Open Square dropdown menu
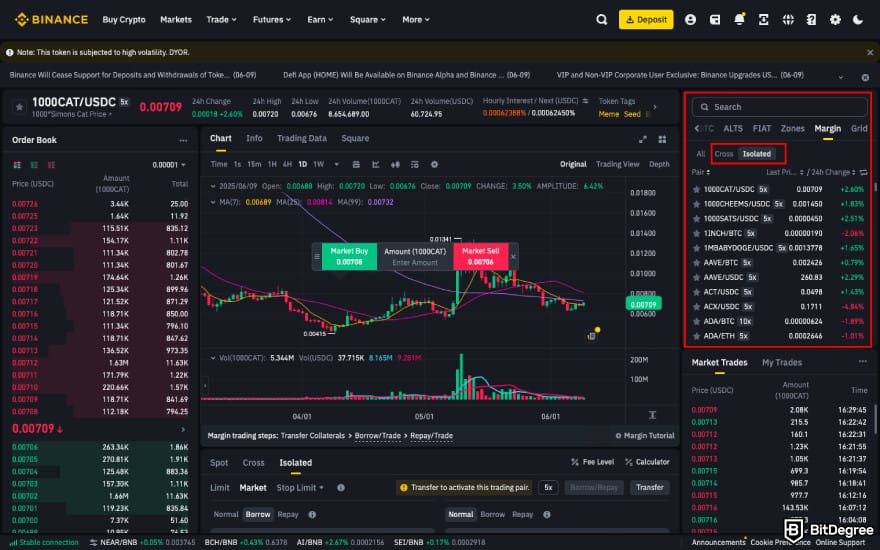The height and width of the screenshot is (550, 880). click(368, 20)
